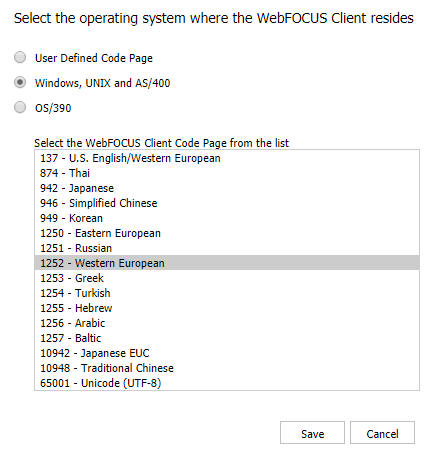Image resolution: width=444 pixels, height=466 pixels.
Task: Pick 1254 - Turkish from list
Action: click(227, 293)
